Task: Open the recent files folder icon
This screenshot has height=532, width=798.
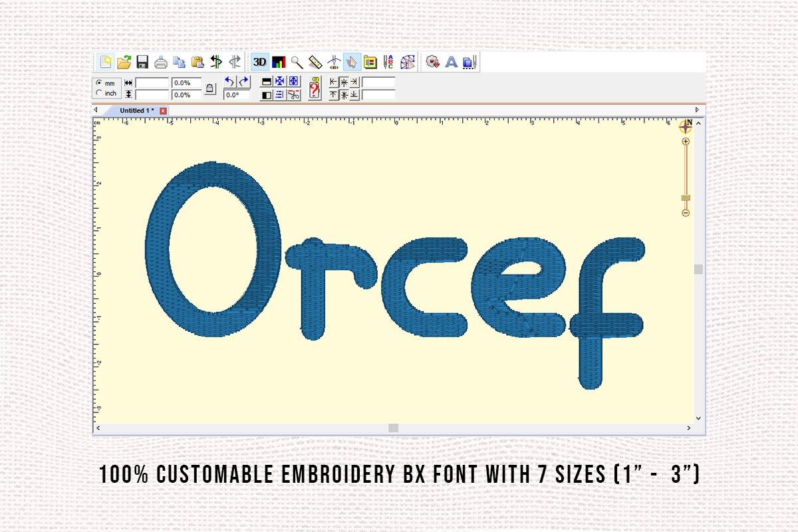Action: click(x=125, y=62)
